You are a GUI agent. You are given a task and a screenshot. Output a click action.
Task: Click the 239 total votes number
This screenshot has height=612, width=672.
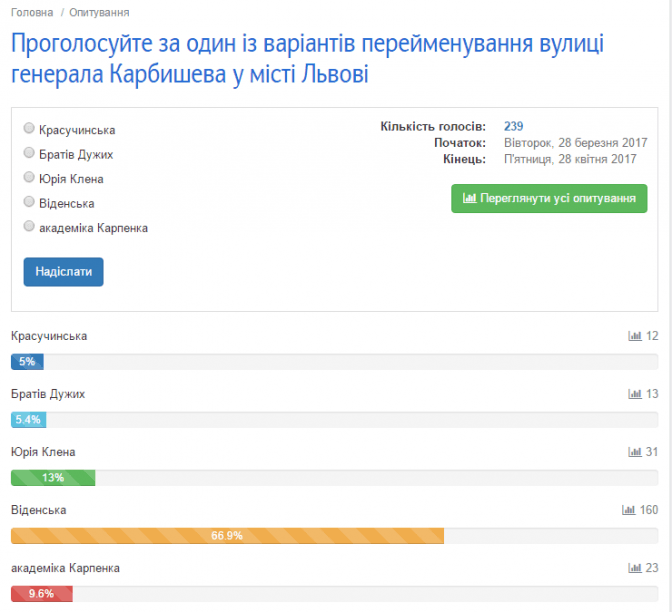(x=513, y=126)
